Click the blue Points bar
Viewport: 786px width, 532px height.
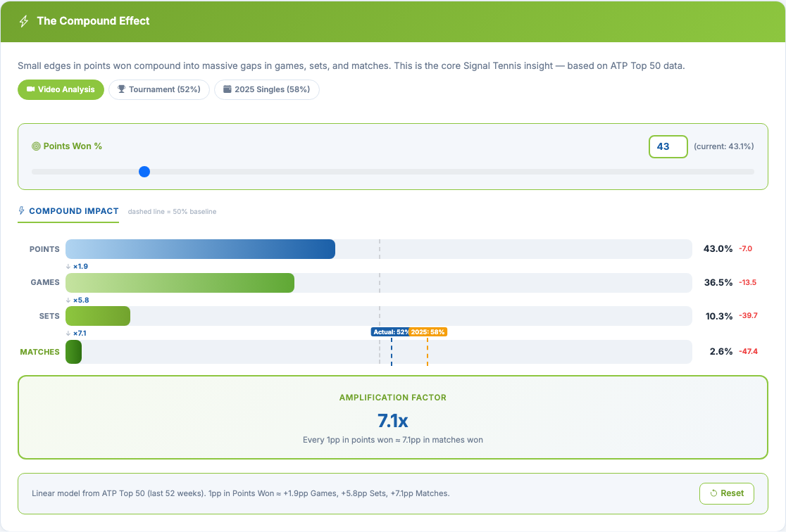point(200,249)
